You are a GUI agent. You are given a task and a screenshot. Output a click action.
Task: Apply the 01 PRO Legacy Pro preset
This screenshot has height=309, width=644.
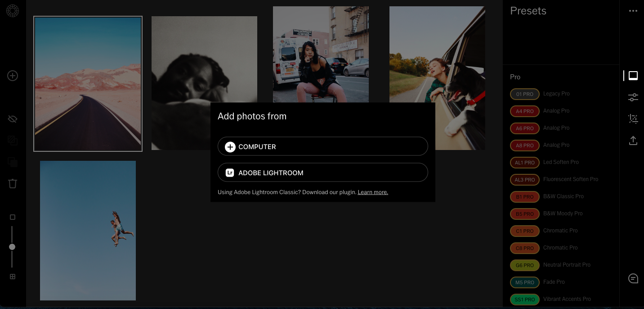[525, 94]
